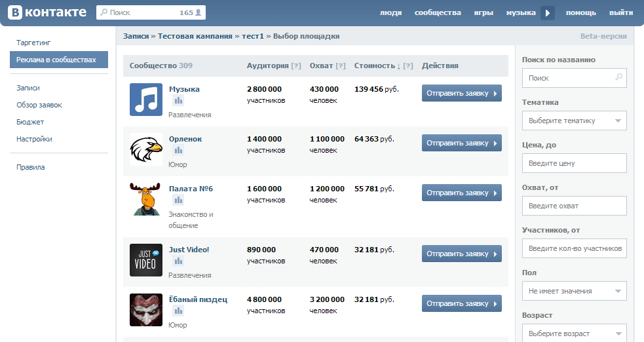Click Знакомство и общение category text
The image size is (644, 342).
(x=191, y=219)
